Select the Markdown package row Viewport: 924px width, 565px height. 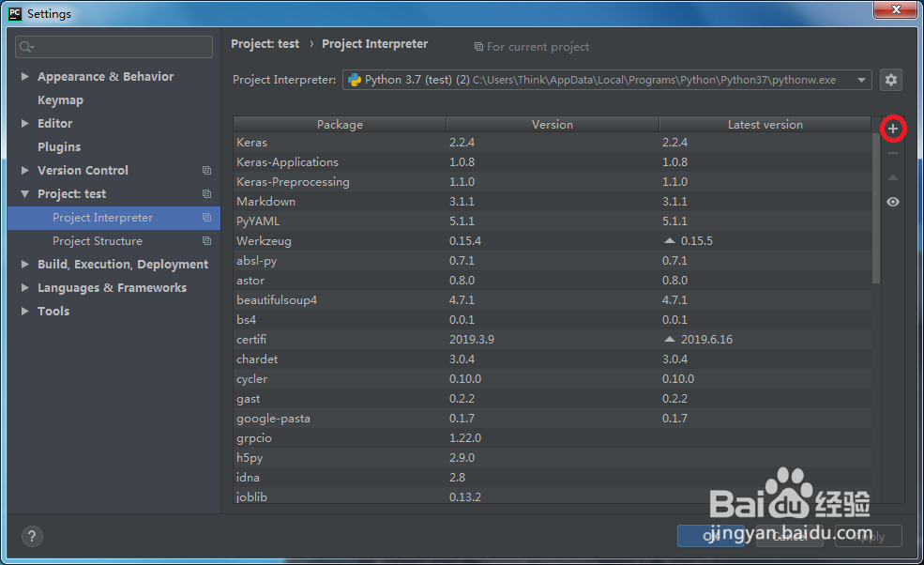coord(553,201)
